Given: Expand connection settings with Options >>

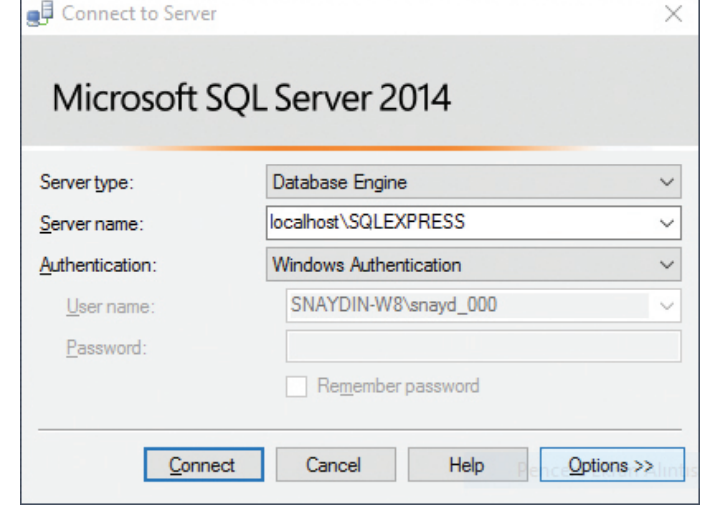Looking at the screenshot, I should click(x=611, y=465).
